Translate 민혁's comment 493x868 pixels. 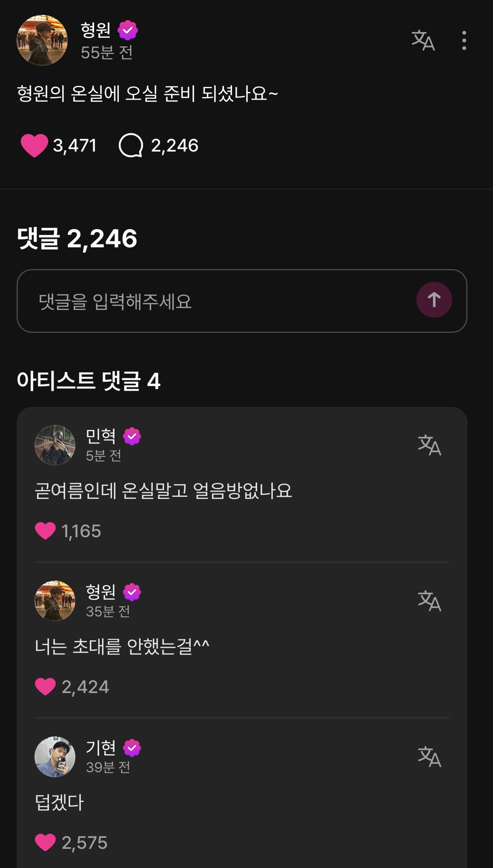point(429,445)
